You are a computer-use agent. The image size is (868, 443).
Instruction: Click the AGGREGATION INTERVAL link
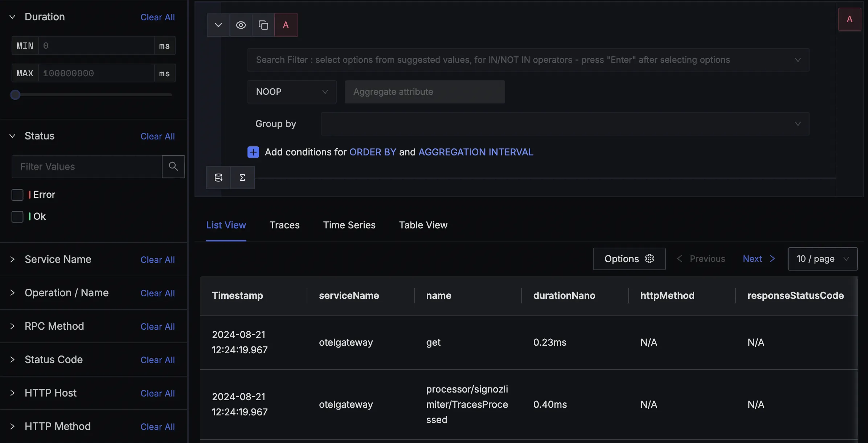coord(476,152)
